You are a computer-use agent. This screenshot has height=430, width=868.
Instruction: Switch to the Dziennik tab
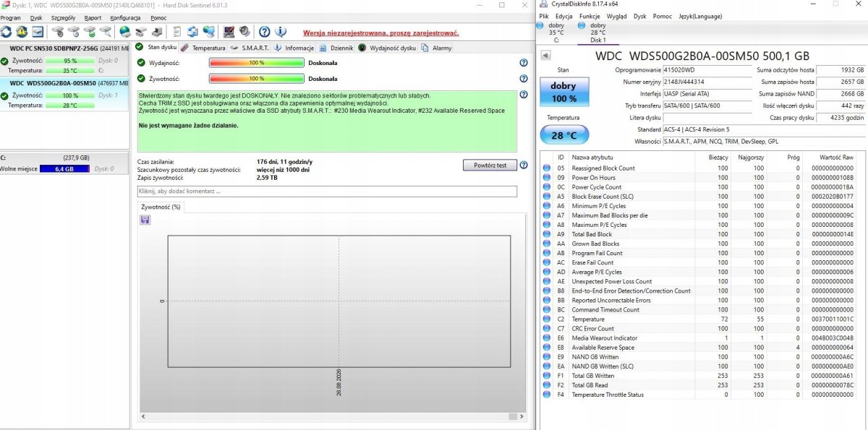336,48
